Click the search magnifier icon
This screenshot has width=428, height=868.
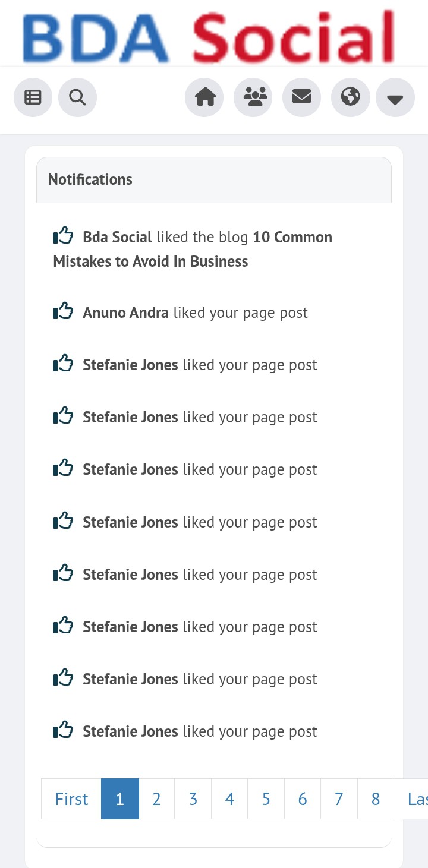click(77, 97)
